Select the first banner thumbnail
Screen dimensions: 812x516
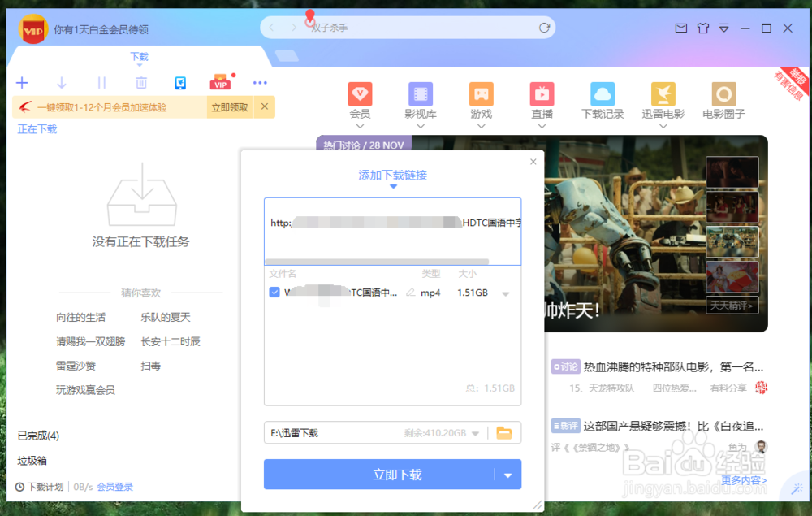(732, 171)
